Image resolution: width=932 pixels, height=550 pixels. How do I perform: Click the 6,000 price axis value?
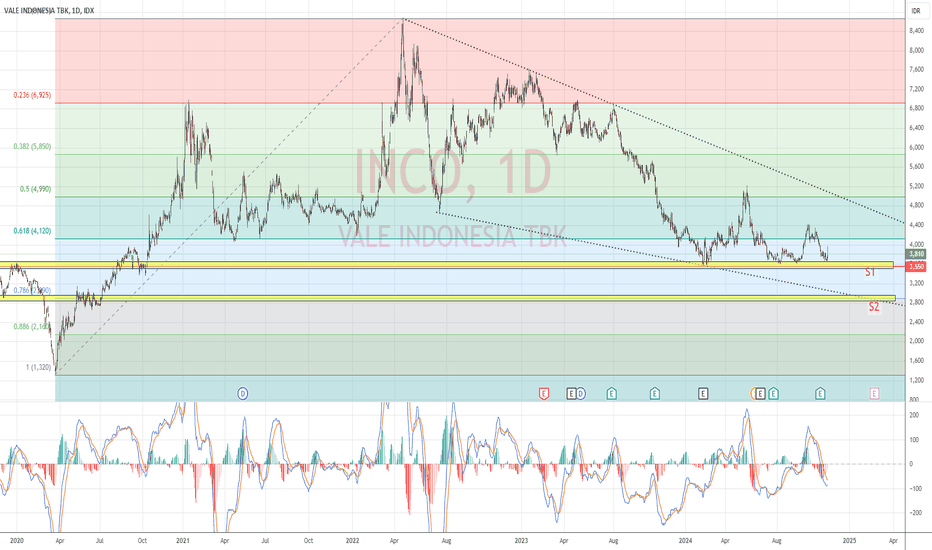[916, 147]
